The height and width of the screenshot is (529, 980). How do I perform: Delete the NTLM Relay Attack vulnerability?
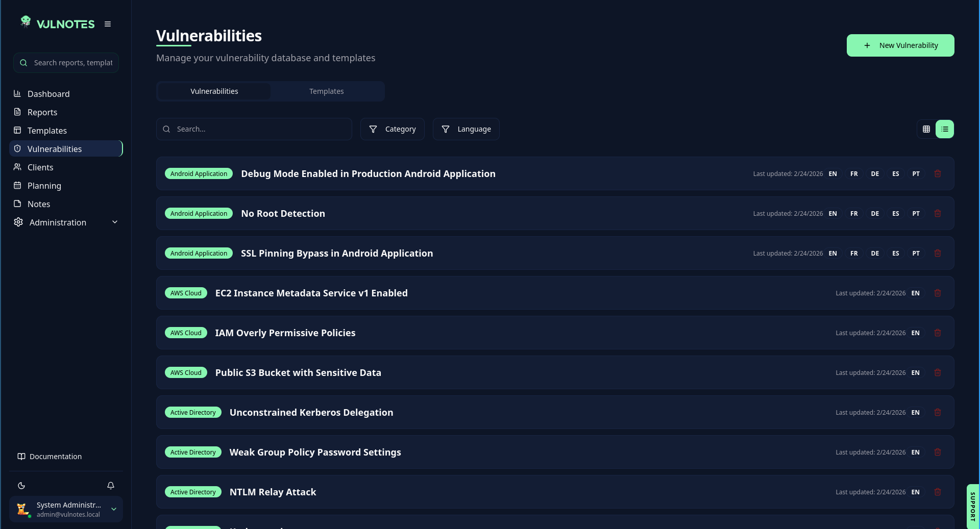938,492
